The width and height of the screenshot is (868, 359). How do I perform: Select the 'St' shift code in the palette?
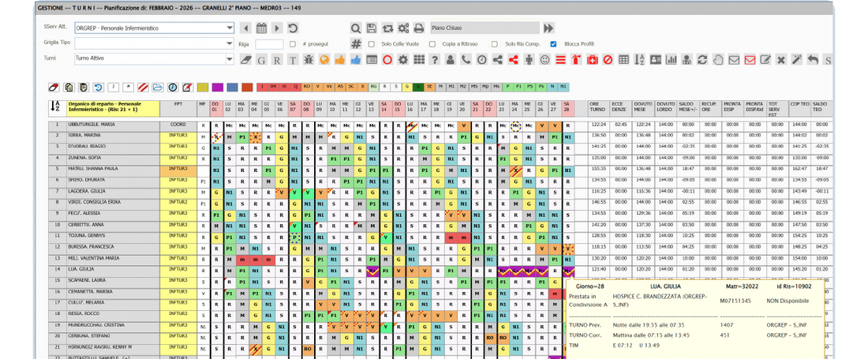tap(429, 87)
